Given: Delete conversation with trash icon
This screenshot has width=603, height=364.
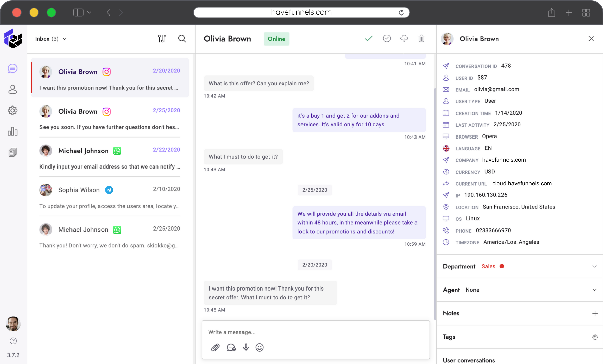Looking at the screenshot, I should tap(421, 39).
